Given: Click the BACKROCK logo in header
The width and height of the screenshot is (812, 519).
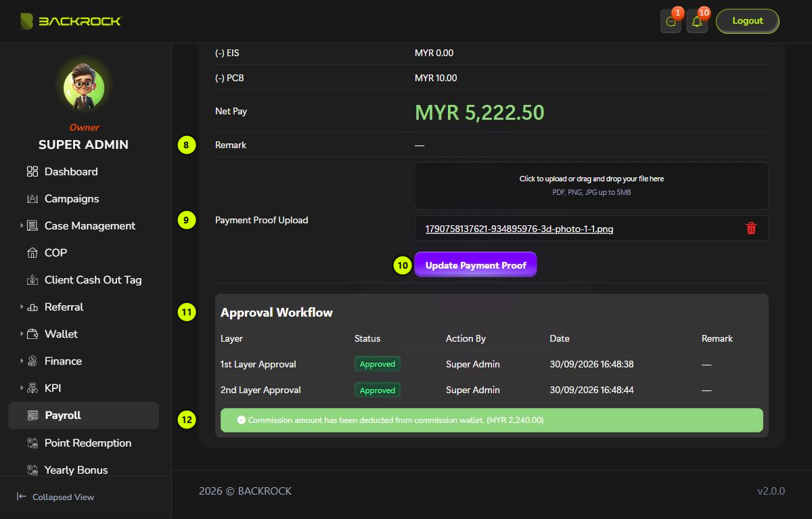Looking at the screenshot, I should click(x=71, y=21).
